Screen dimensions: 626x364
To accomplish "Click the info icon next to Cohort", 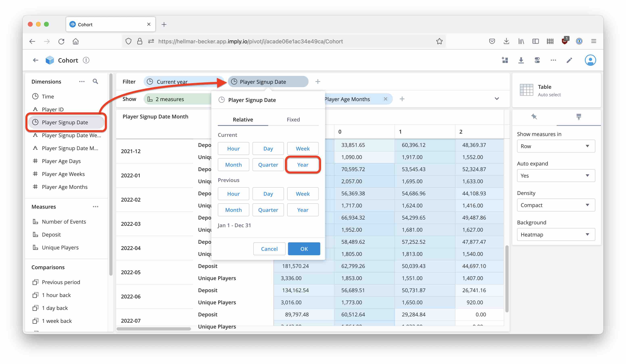I will pos(86,60).
